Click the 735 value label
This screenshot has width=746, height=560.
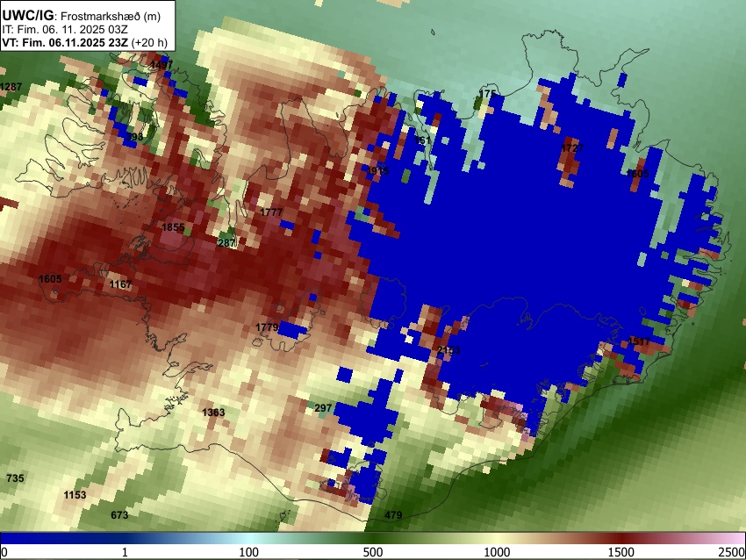15,478
